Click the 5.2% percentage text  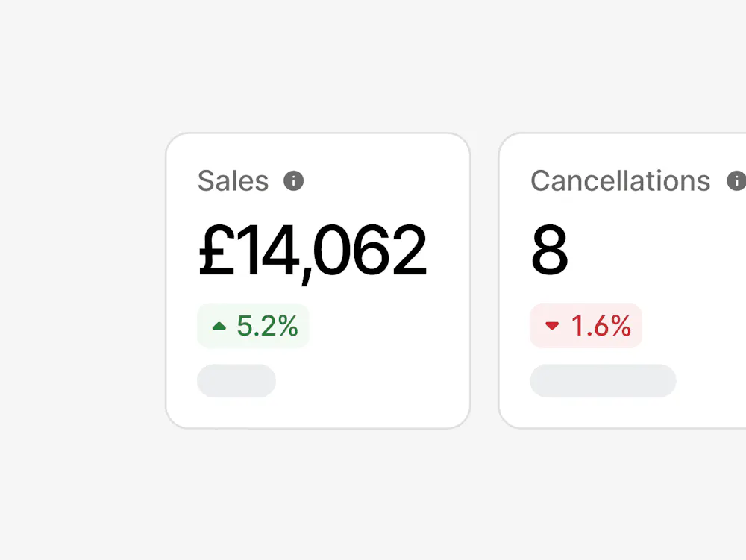click(267, 326)
